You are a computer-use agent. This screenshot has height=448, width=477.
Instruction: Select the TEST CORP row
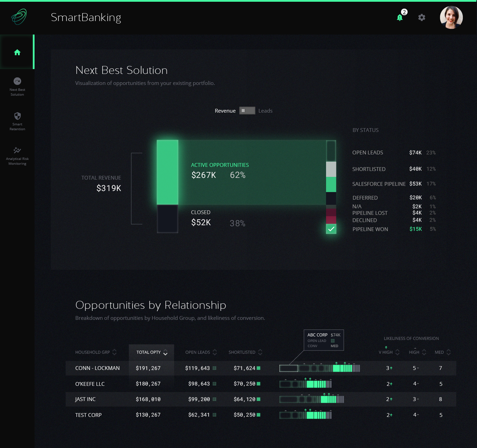tap(261, 415)
